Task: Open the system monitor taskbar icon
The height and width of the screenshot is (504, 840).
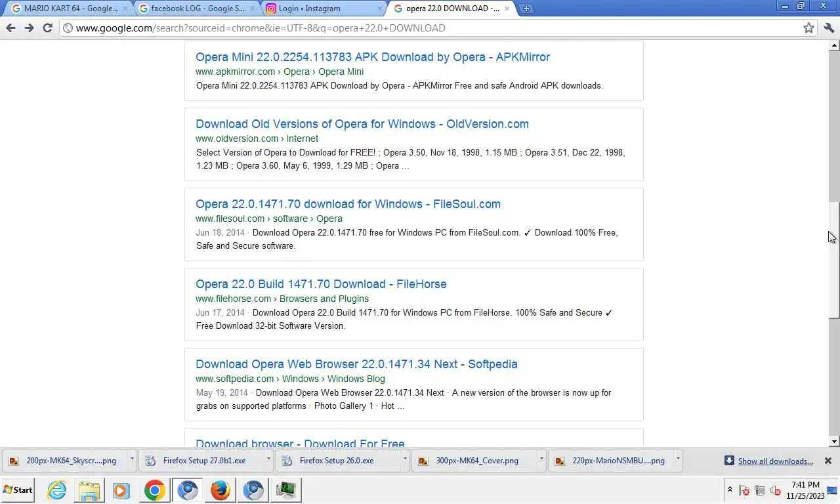Action: click(x=286, y=490)
